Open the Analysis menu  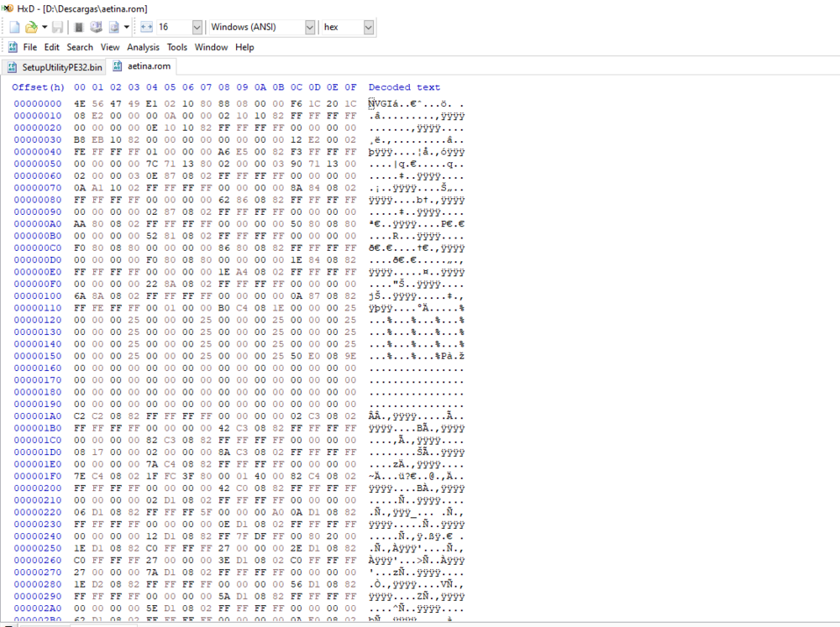click(x=143, y=47)
